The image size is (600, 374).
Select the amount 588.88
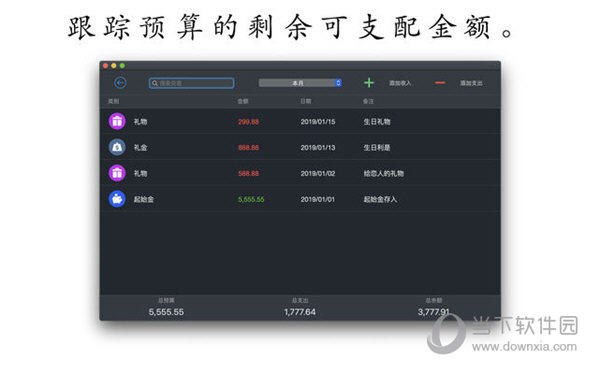pyautogui.click(x=248, y=173)
